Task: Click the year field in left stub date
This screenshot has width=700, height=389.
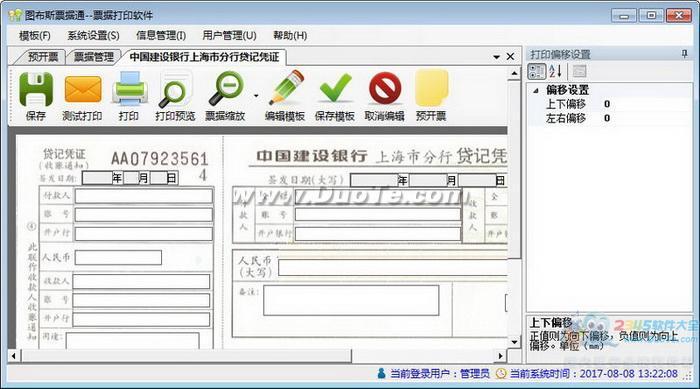Action: [x=97, y=178]
